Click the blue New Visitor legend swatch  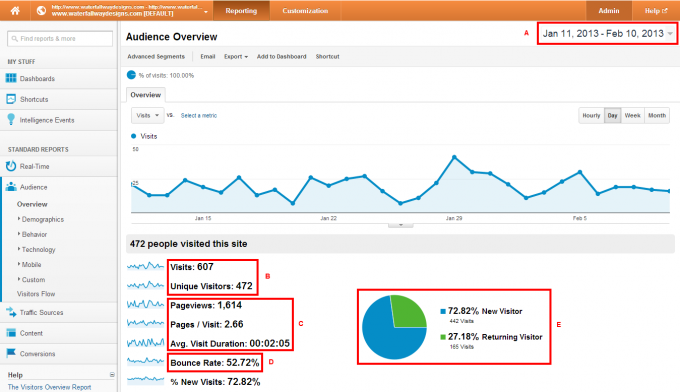pos(443,311)
